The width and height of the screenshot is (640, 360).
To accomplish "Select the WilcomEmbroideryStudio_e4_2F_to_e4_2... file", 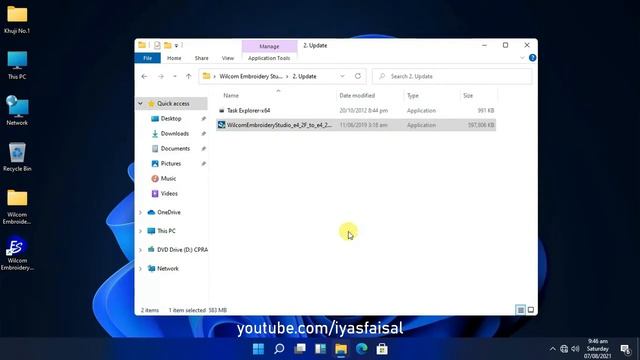I will point(356,125).
